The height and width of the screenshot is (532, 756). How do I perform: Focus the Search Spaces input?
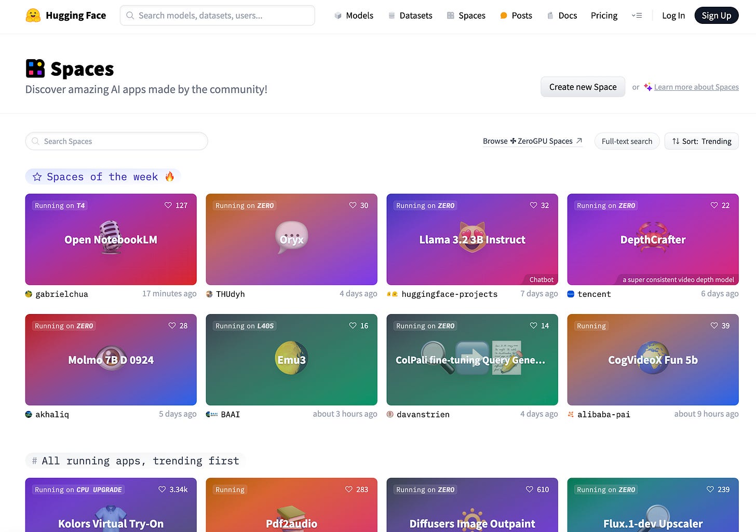(117, 141)
